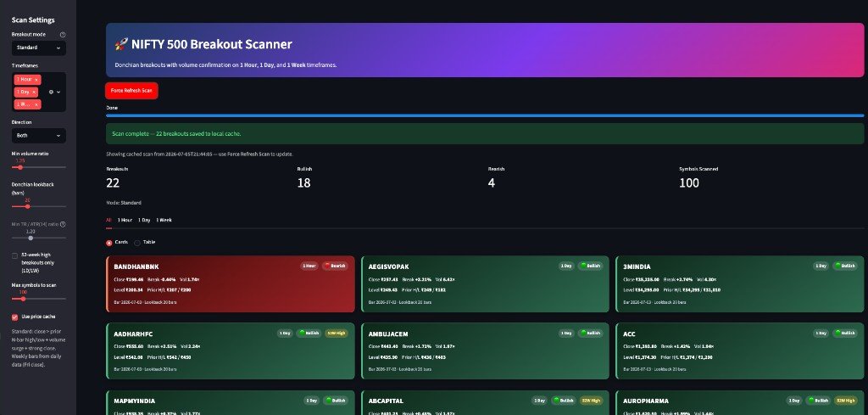Click Bullish badge on AEGISVOPAK card

(x=590, y=266)
